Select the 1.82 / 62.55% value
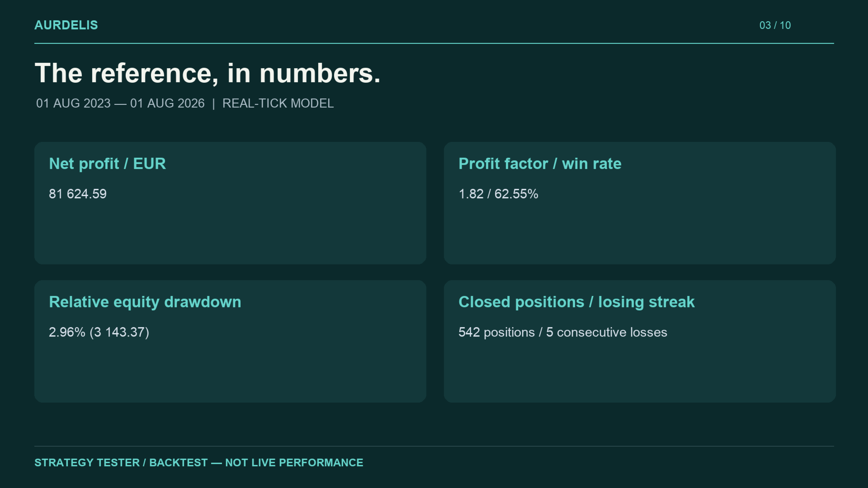Screen dimensions: 868x488 coord(498,194)
